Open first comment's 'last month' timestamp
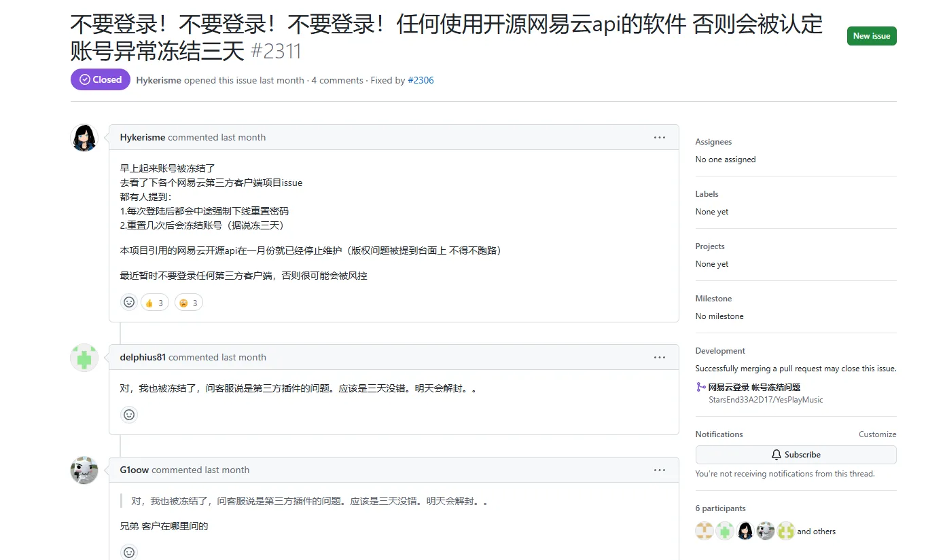The height and width of the screenshot is (560, 945). (x=243, y=137)
